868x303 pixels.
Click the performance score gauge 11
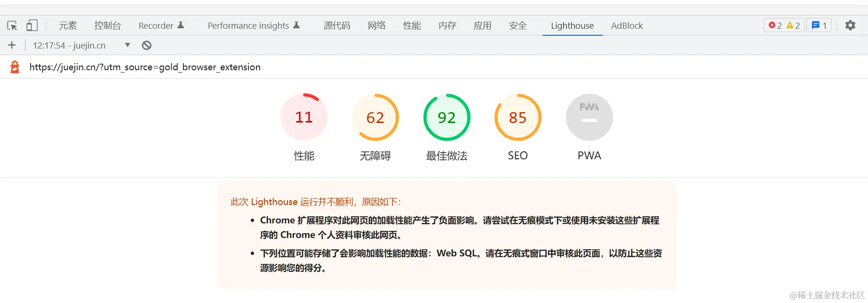[304, 117]
